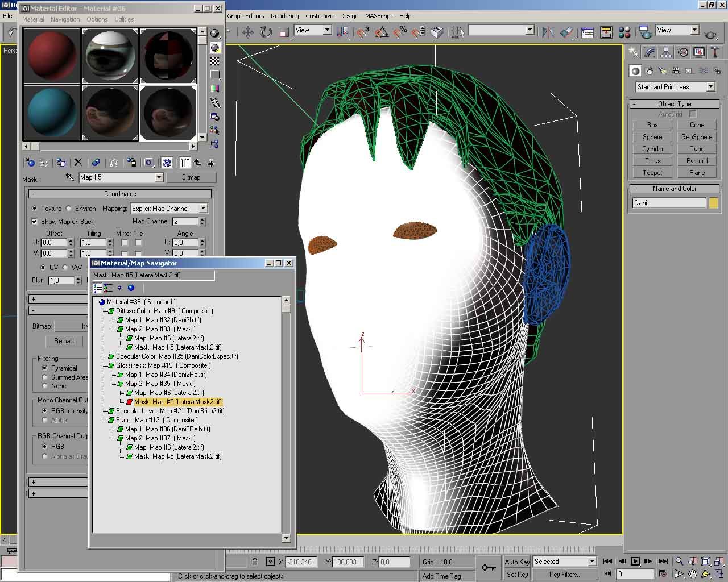
Task: Select the Rotate tool in main toolbar
Action: click(x=266, y=32)
